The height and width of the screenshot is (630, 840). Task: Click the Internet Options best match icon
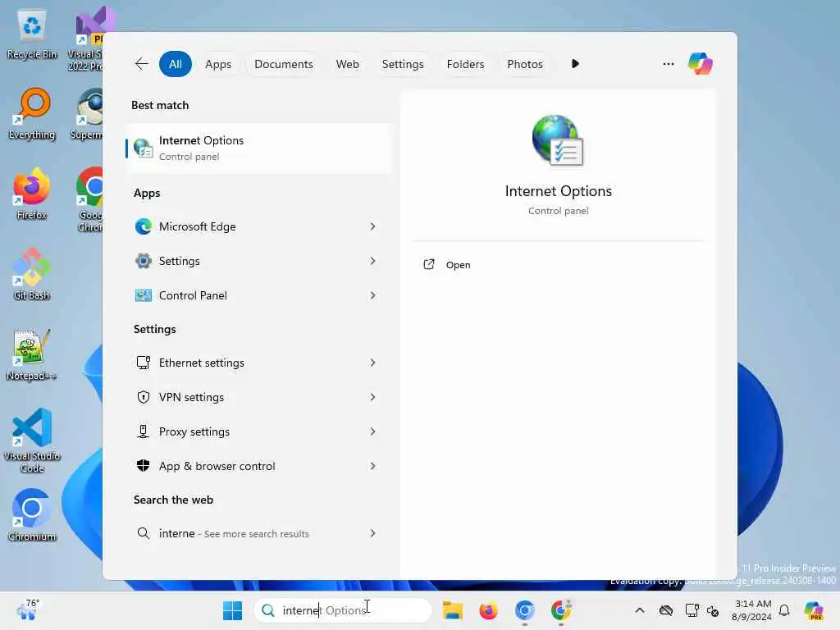click(143, 148)
